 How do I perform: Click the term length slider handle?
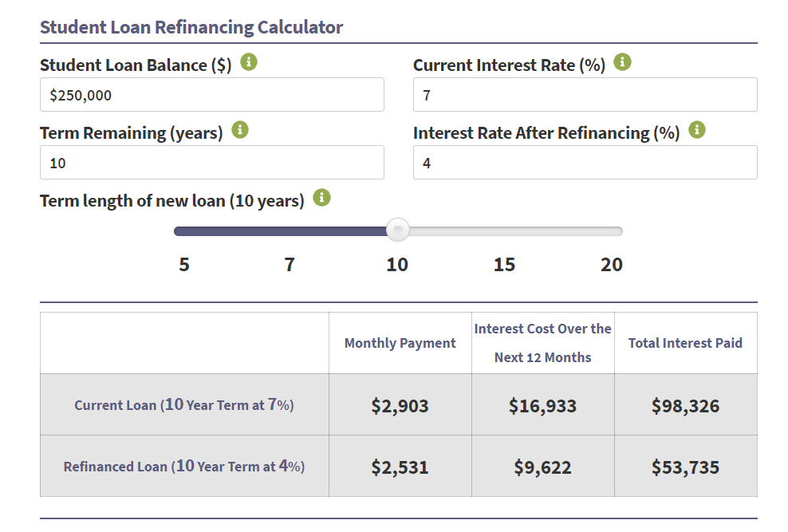[x=397, y=230]
